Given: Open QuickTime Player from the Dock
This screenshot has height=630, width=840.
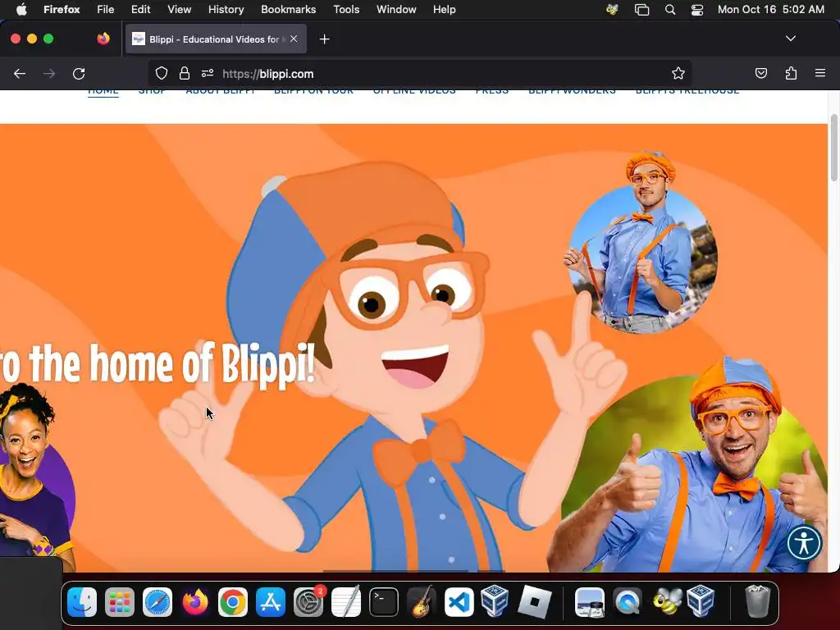Looking at the screenshot, I should click(x=628, y=602).
